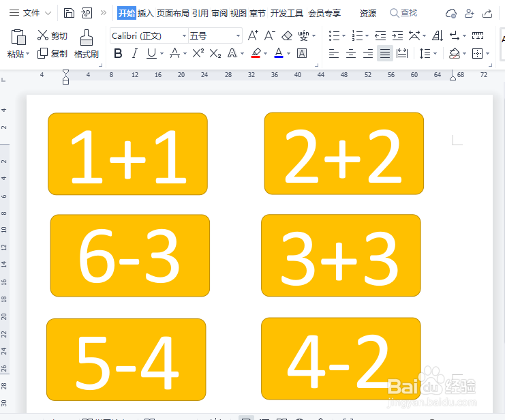505x420 pixels.
Task: Click the text effects A icon
Action: click(232, 53)
